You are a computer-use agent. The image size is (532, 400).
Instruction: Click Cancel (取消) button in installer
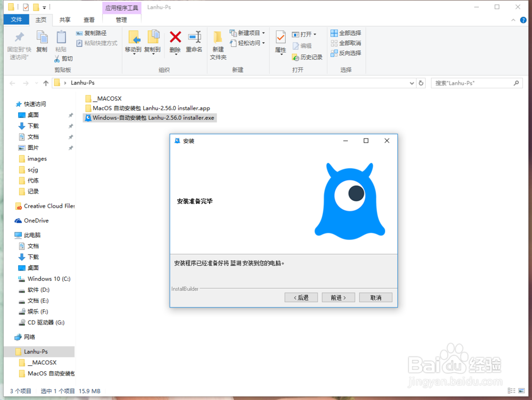coord(376,297)
